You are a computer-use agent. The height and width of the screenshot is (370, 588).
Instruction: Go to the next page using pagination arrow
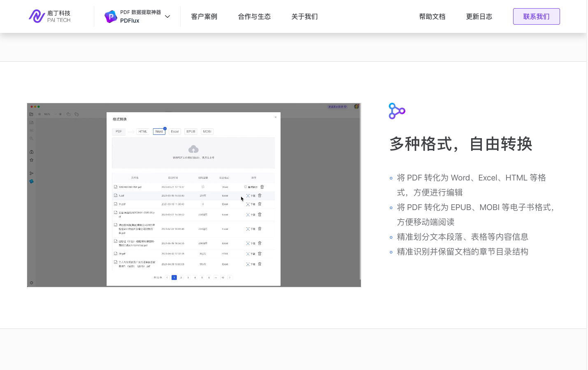pyautogui.click(x=230, y=277)
